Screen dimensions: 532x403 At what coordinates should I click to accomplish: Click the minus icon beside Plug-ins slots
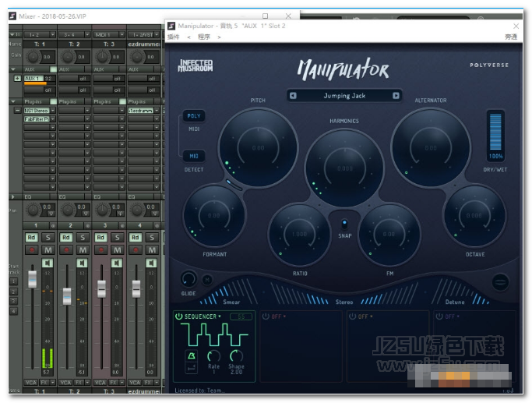[17, 111]
